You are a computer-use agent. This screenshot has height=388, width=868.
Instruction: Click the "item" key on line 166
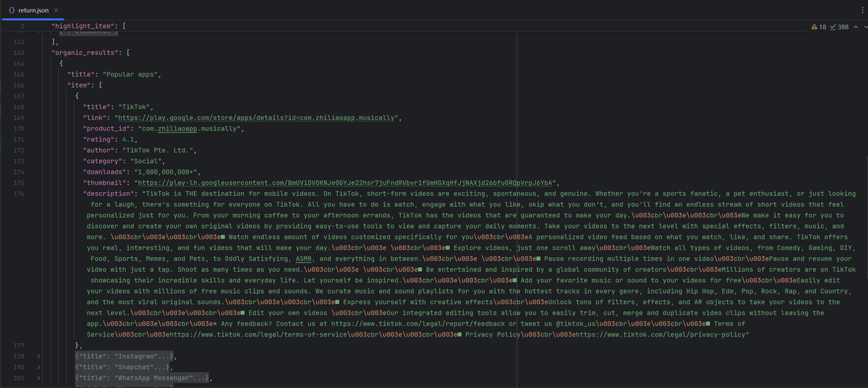point(79,85)
